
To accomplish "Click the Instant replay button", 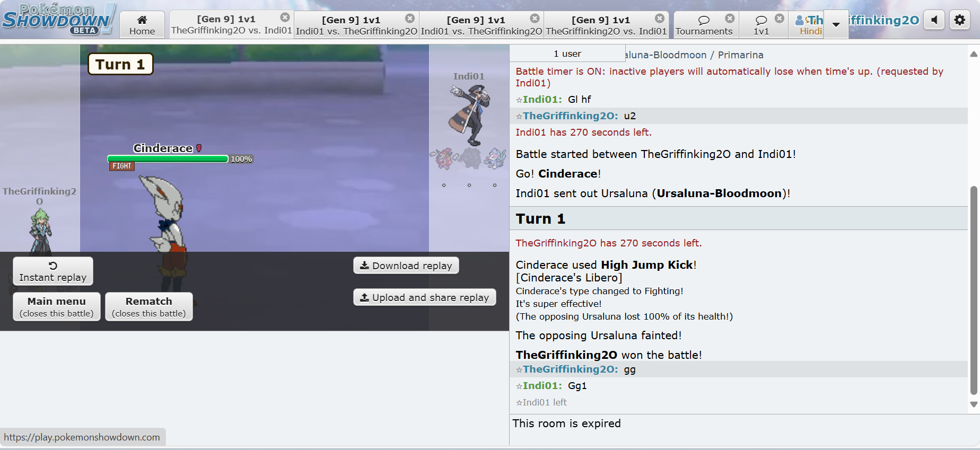I will 53,271.
